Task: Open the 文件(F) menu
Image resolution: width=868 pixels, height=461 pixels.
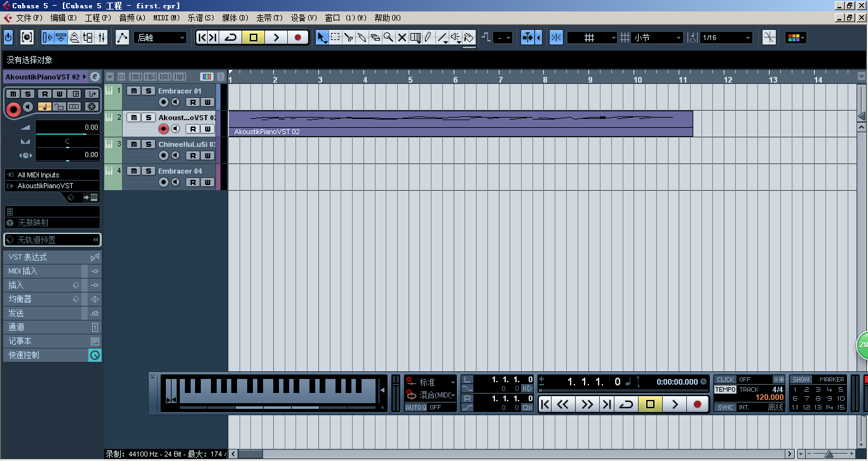Action: point(29,18)
